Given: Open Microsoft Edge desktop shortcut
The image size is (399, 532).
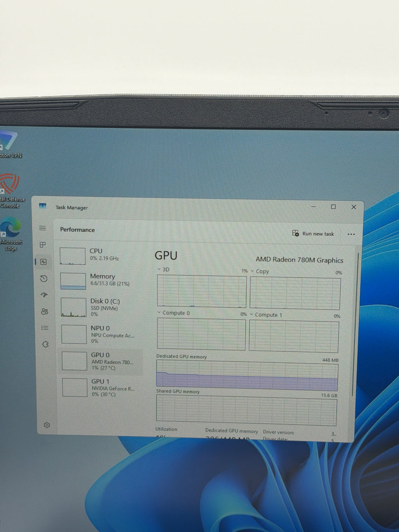Looking at the screenshot, I should 11,234.
